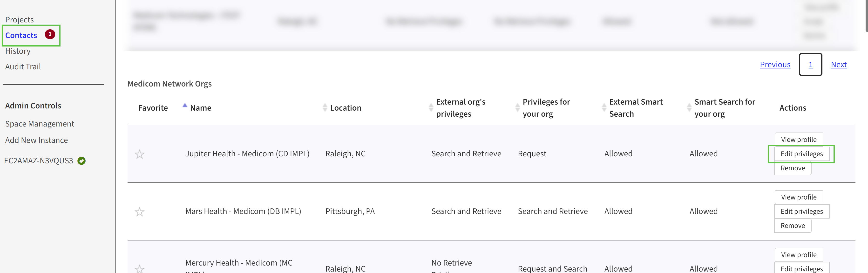The height and width of the screenshot is (273, 868).
Task: Open the Projects section
Action: pos(19,19)
